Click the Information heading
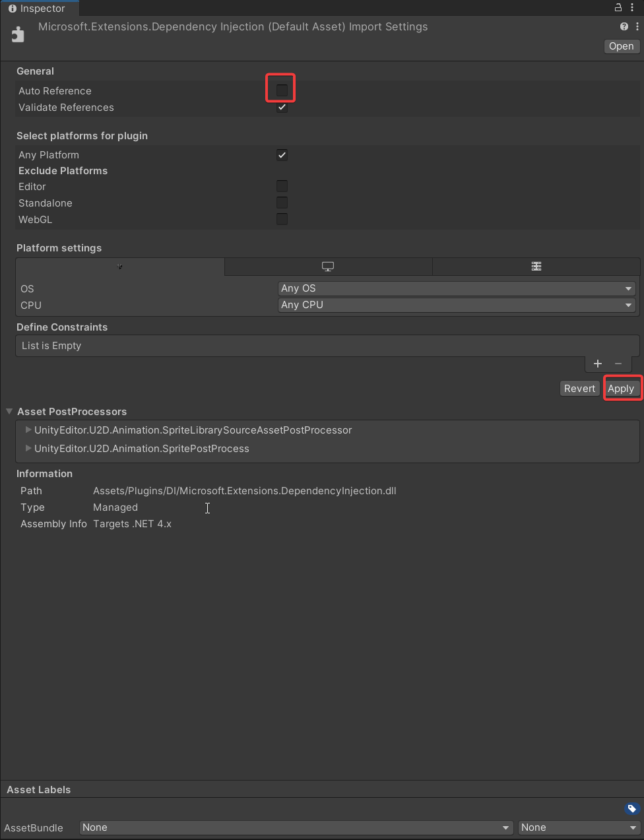644x840 pixels. (x=44, y=474)
